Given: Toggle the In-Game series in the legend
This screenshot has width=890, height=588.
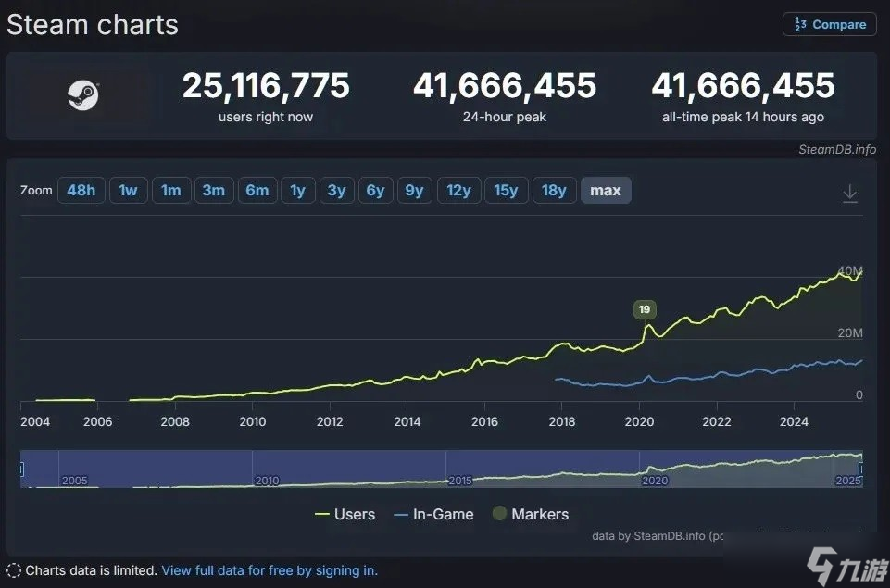Looking at the screenshot, I should point(433,514).
